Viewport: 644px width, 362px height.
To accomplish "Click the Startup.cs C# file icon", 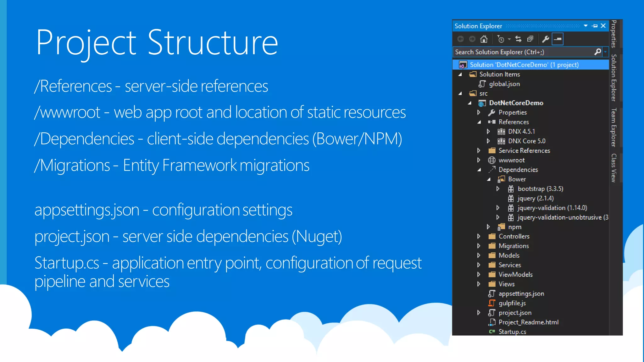I will coord(492,332).
